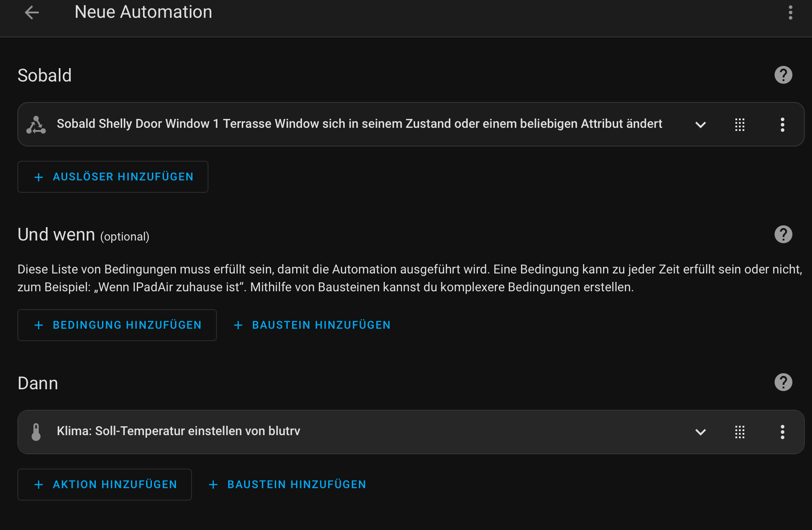Add a Baustein under the Dann actions
812x530 pixels.
pos(288,485)
